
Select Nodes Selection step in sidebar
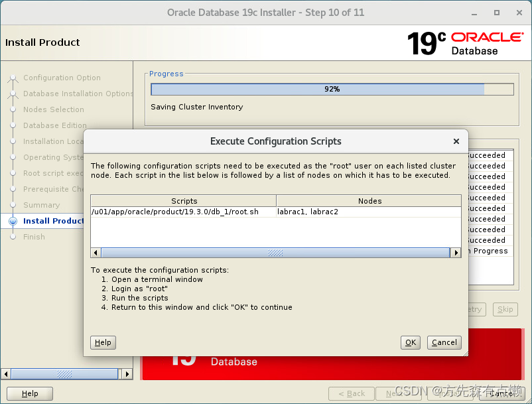54,109
